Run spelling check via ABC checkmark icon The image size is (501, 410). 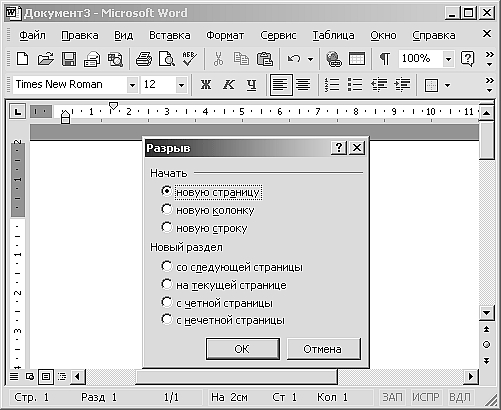coord(190,59)
